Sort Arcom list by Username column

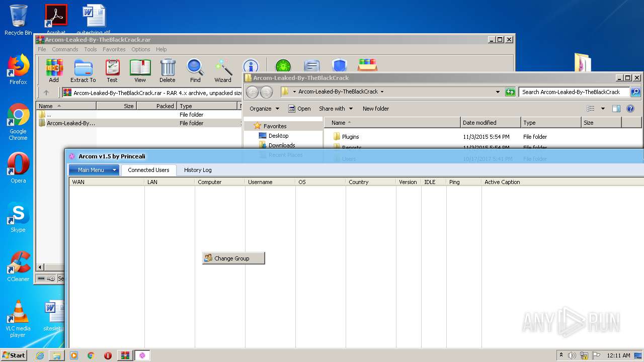pyautogui.click(x=270, y=182)
